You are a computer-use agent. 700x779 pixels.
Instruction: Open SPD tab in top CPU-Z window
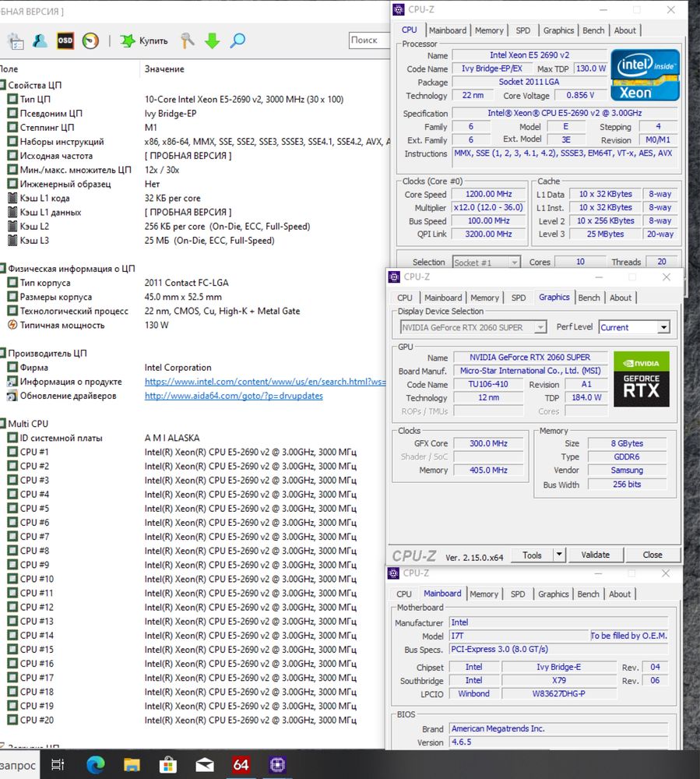(522, 30)
